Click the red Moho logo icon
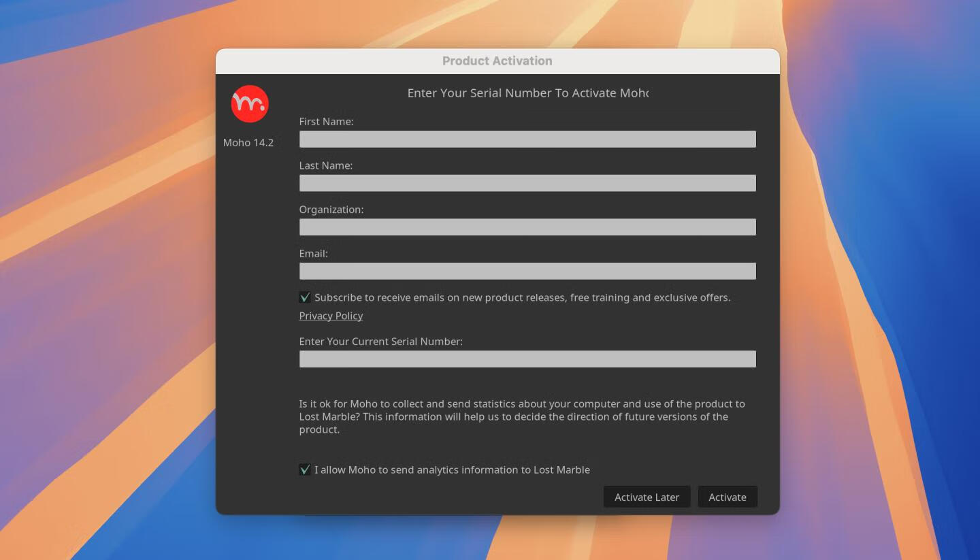 point(250,103)
